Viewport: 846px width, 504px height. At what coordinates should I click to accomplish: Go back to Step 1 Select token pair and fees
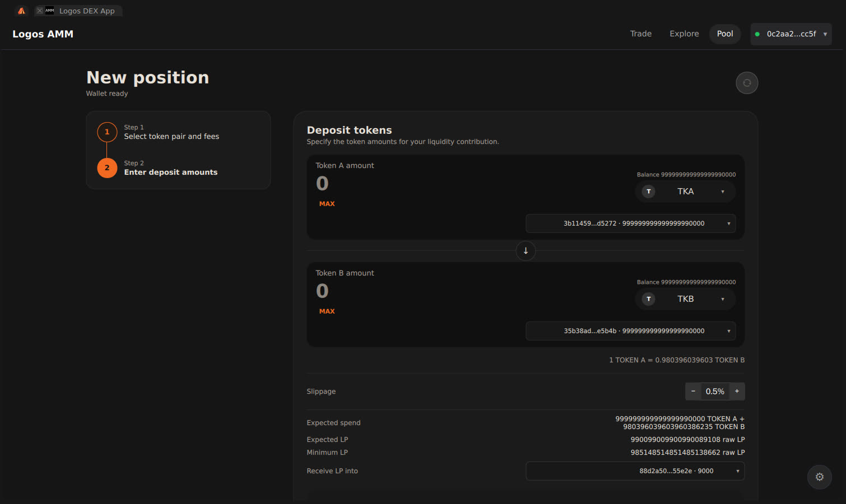point(171,132)
